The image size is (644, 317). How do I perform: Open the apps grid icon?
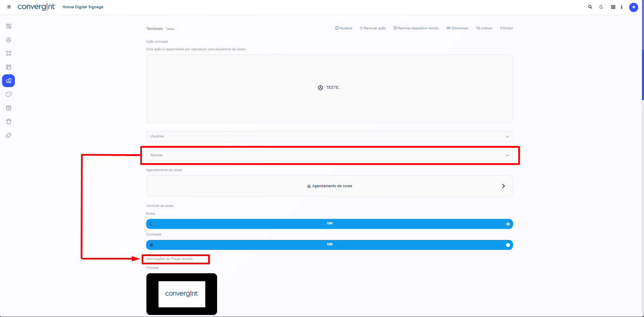pyautogui.click(x=613, y=7)
